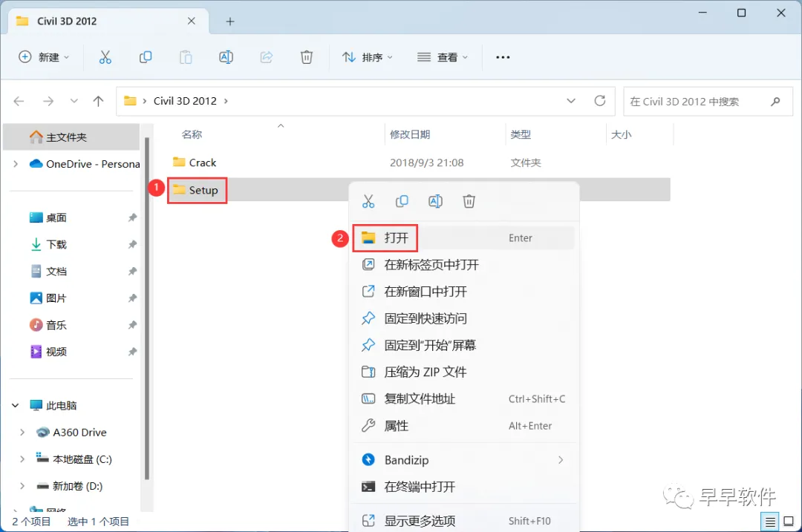Select 压缩为 ZIP 文件
The image size is (802, 532).
pos(464,372)
